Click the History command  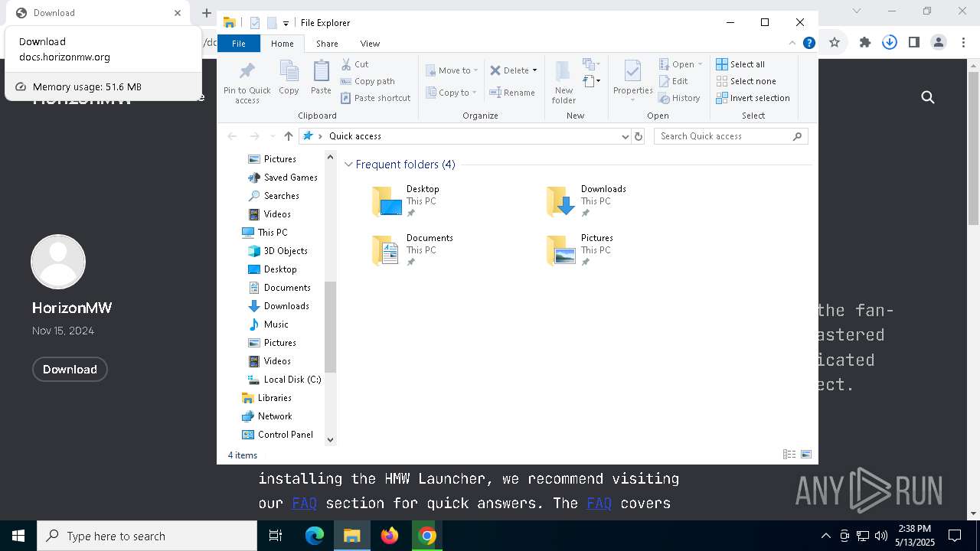[679, 98]
